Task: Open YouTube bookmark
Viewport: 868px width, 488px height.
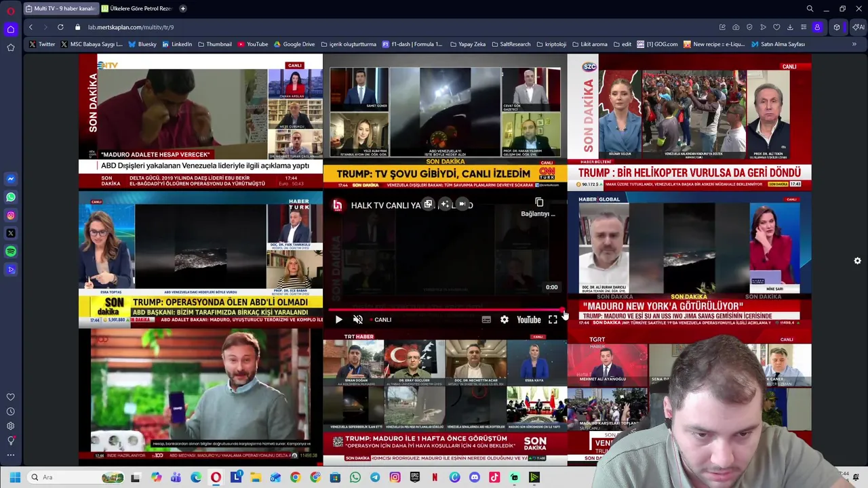Action: click(252, 44)
